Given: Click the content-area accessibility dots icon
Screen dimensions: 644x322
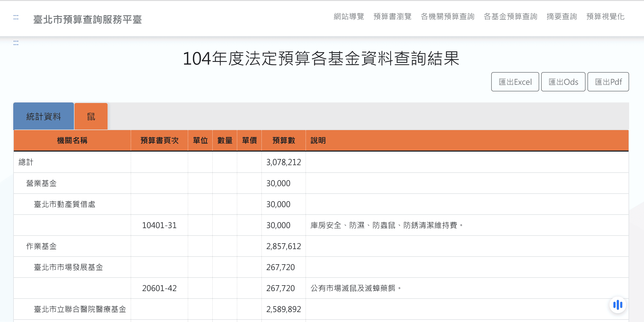Looking at the screenshot, I should point(16,43).
